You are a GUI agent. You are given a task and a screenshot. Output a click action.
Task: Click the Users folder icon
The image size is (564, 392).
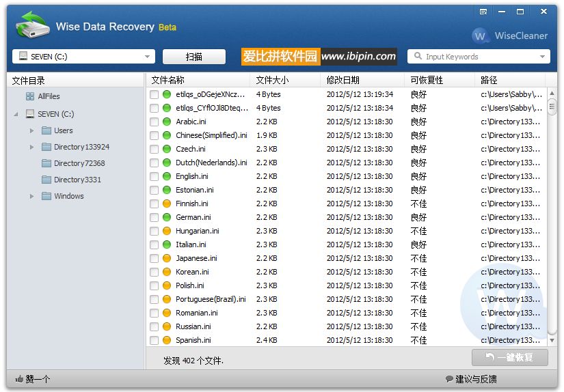[x=46, y=130]
